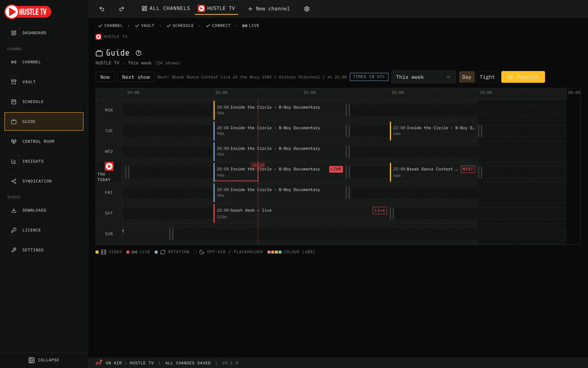Open Insights in the sidebar

click(44, 161)
